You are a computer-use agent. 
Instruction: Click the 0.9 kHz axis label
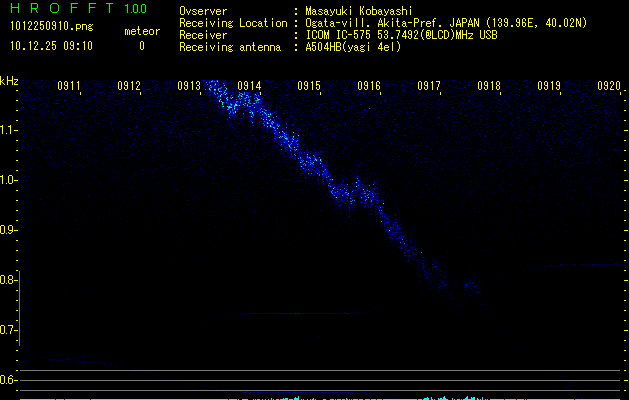8,230
